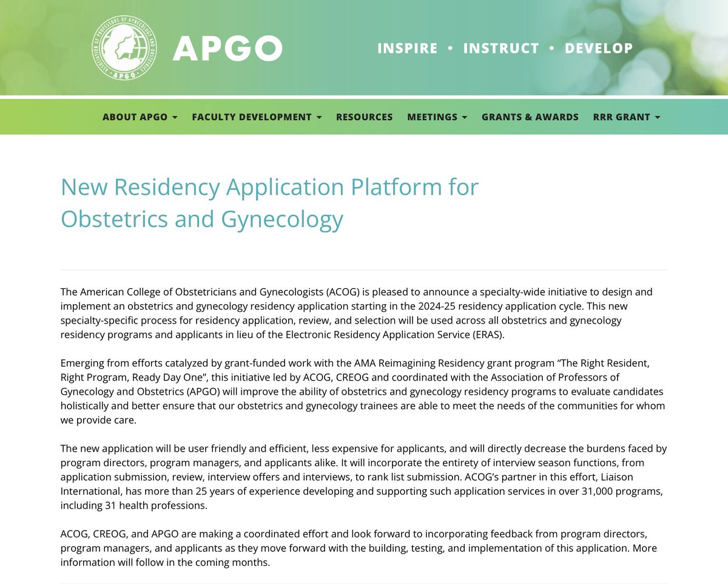
Task: Go to Grants & Awards page
Action: (x=530, y=117)
